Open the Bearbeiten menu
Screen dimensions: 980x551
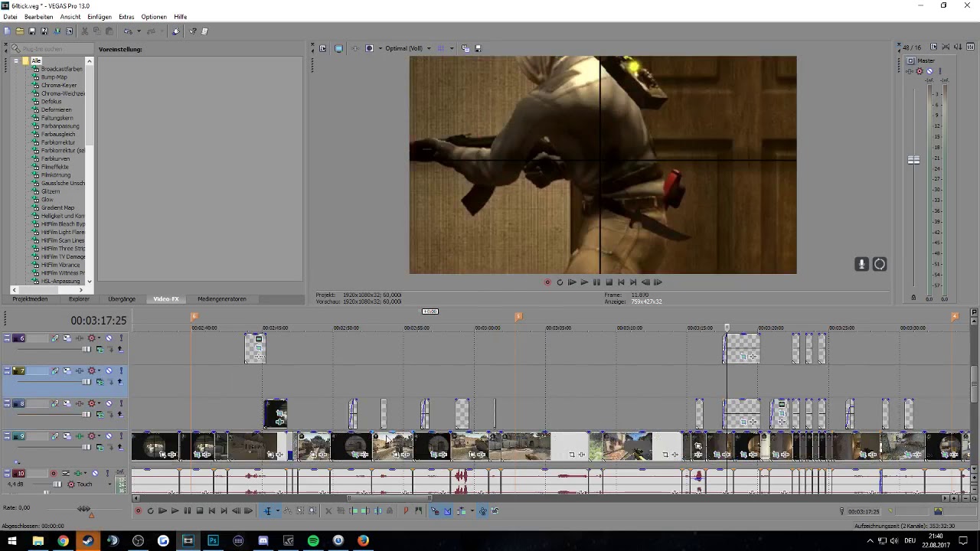[x=39, y=17]
